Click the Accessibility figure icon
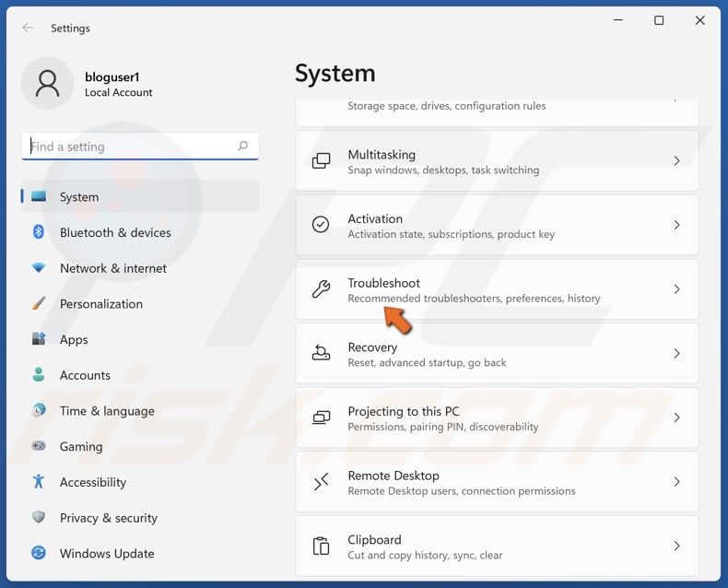Viewport: 728px width, 588px height. click(x=39, y=481)
